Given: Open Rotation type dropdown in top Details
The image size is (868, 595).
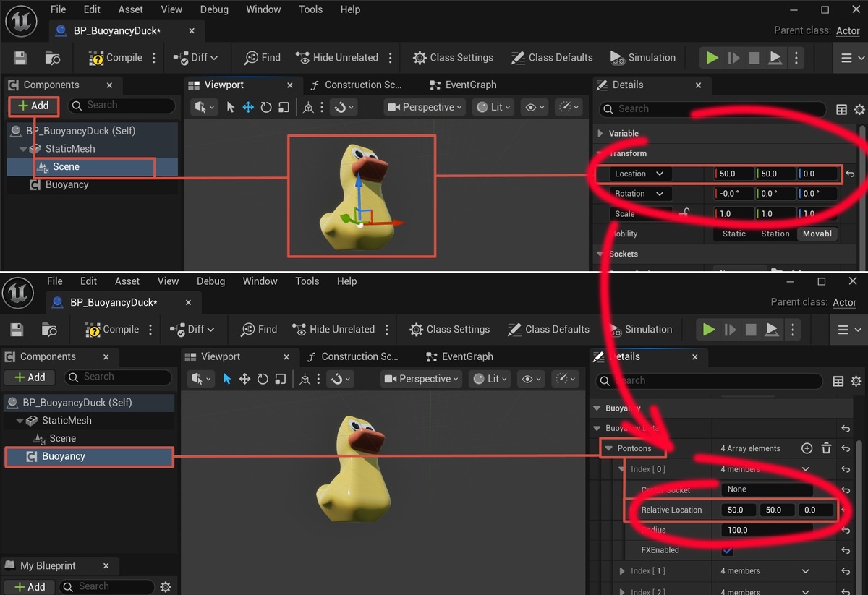Looking at the screenshot, I should tap(639, 194).
